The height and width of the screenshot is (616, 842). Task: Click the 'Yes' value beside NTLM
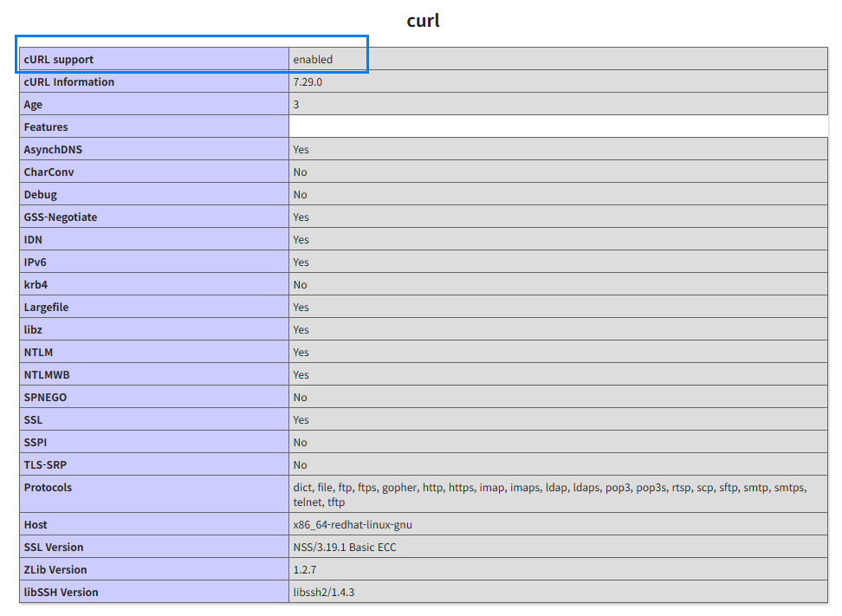[x=301, y=353]
